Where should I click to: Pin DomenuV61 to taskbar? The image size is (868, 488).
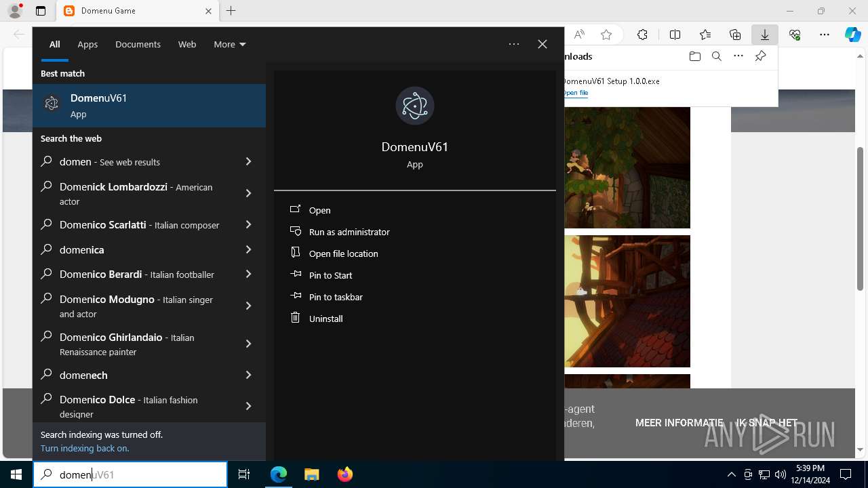pyautogui.click(x=335, y=297)
